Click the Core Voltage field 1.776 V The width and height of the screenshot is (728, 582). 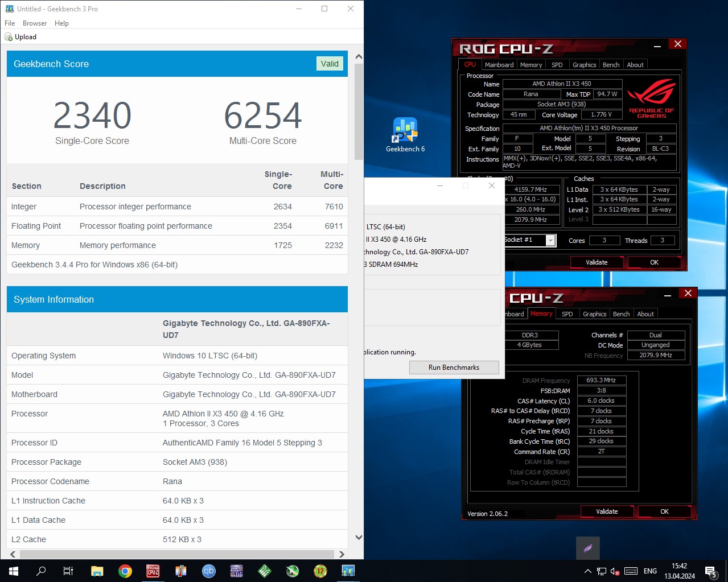pyautogui.click(x=602, y=114)
